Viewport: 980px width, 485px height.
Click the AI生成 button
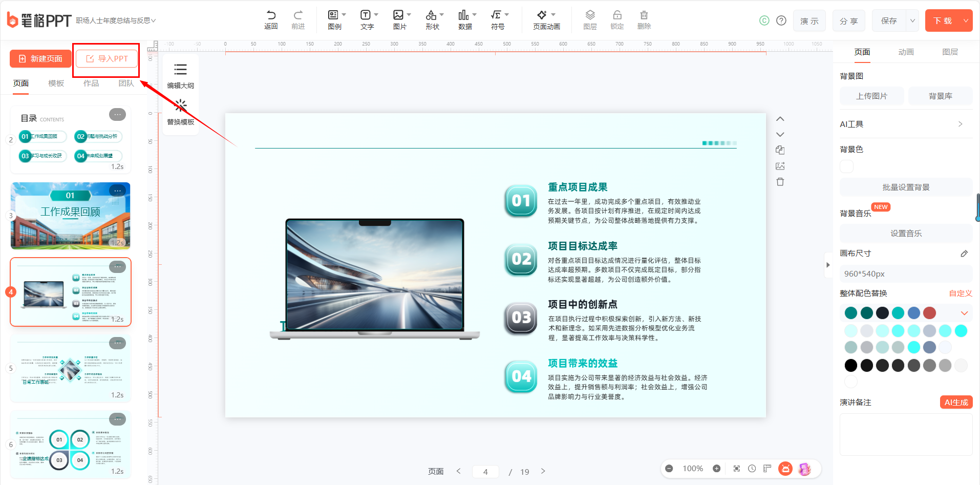point(956,403)
